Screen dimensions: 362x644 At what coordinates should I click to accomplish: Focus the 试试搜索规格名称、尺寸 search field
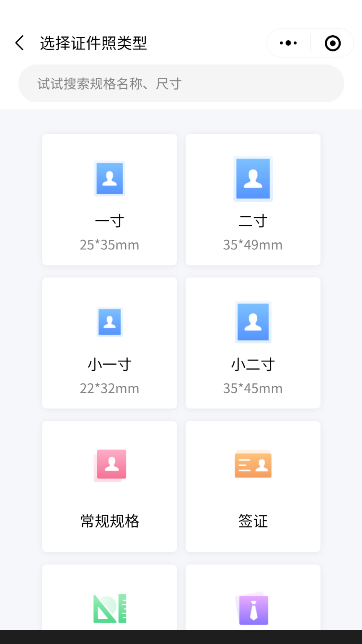click(181, 83)
